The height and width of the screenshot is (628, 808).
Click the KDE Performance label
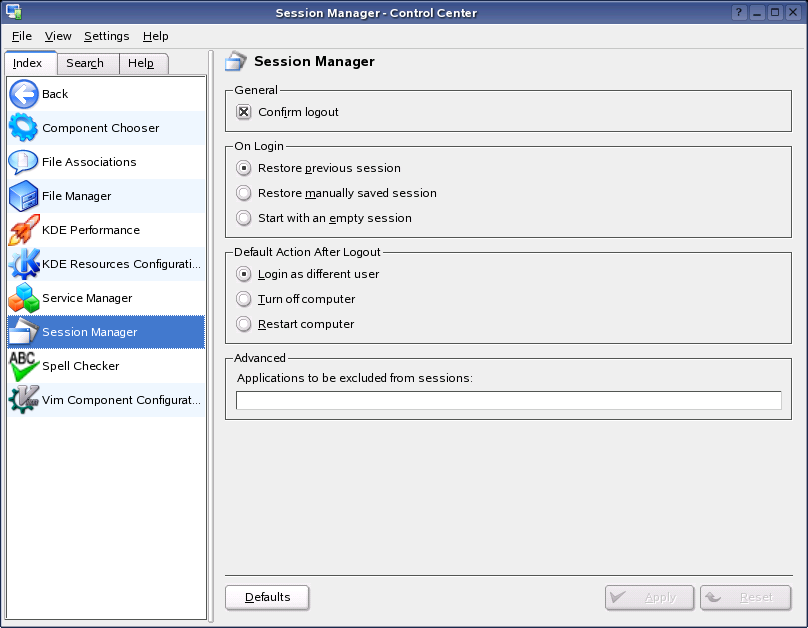click(x=91, y=230)
